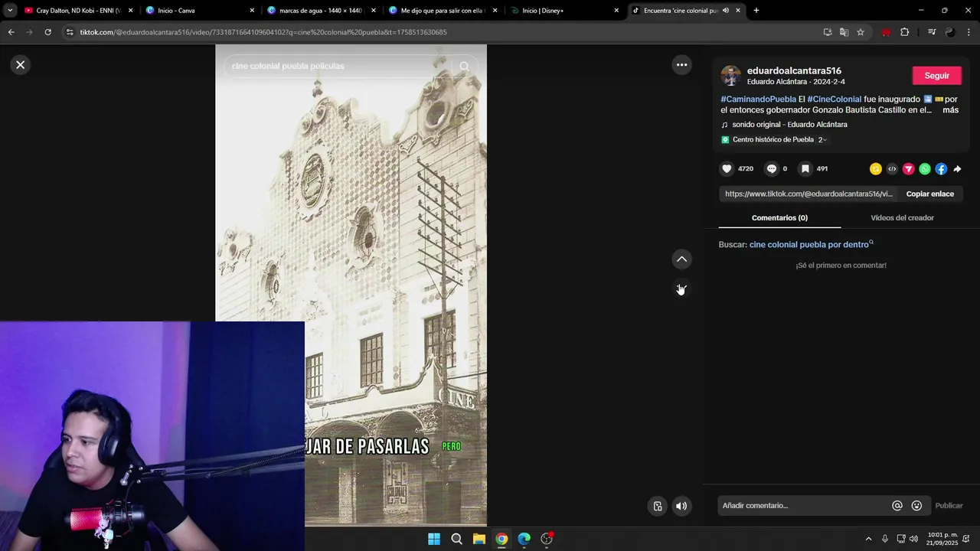Reload the page
This screenshot has height=551, width=980.
47,32
